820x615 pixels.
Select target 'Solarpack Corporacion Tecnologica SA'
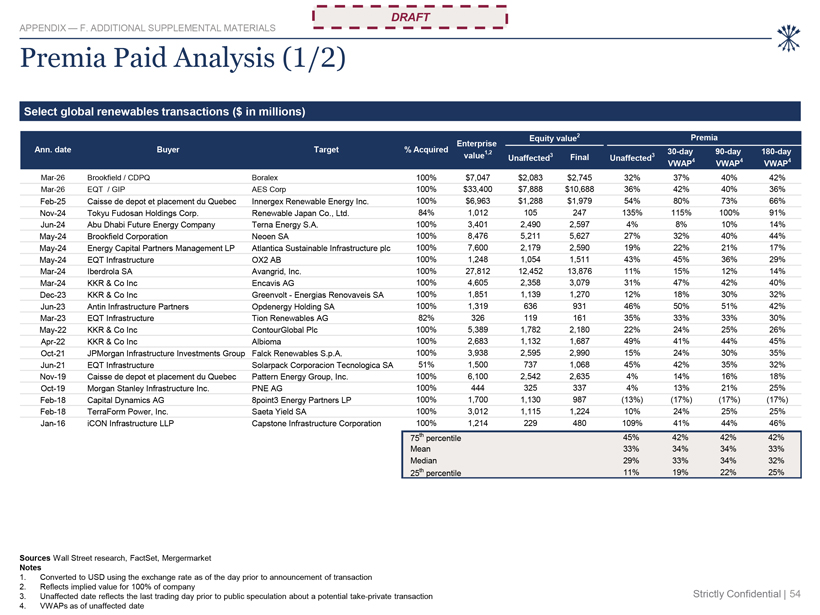pos(322,365)
